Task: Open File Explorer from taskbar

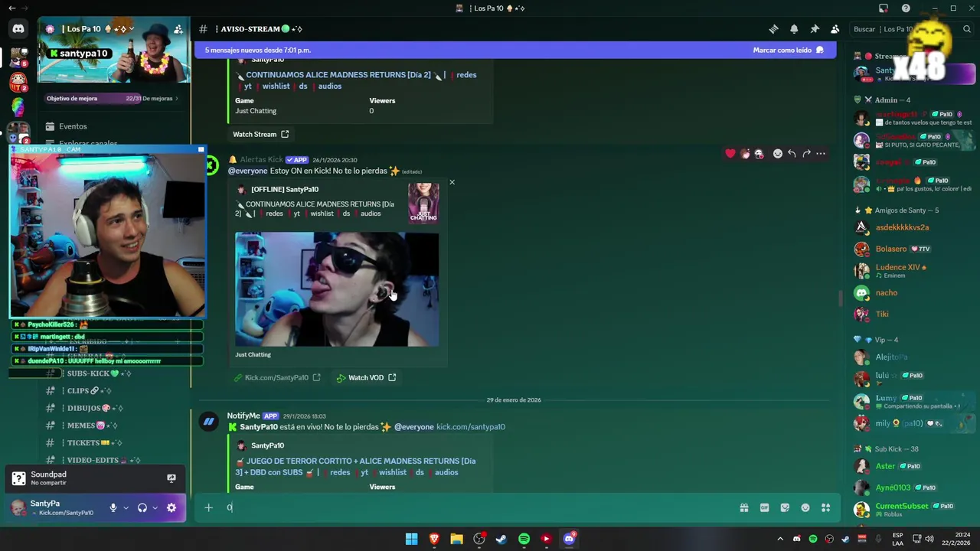Action: tap(456, 539)
